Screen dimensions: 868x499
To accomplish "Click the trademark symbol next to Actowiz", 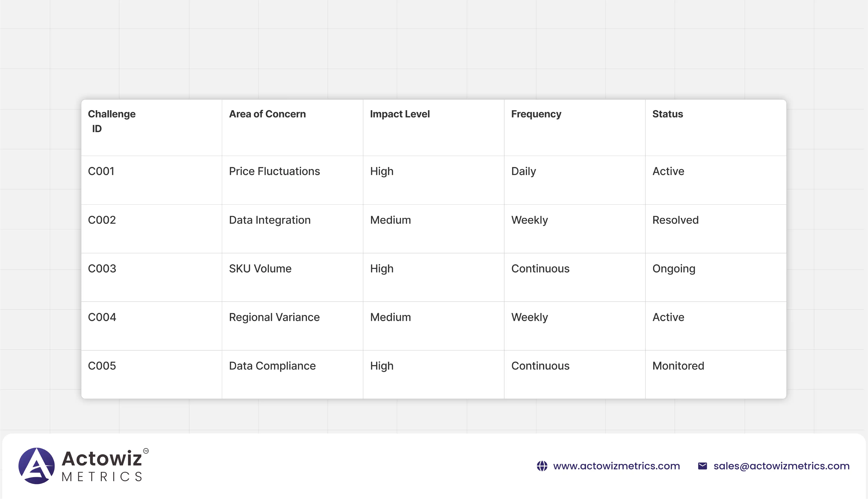I will tap(146, 451).
